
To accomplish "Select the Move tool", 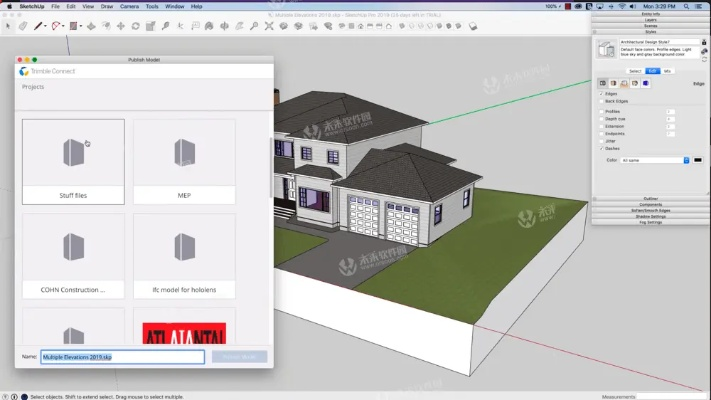I will point(121,26).
